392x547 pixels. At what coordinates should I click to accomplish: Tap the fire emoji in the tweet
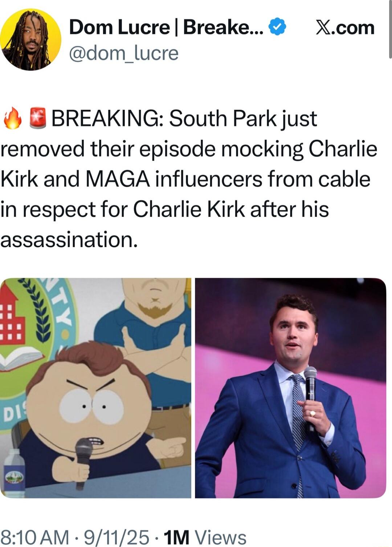[x=13, y=118]
